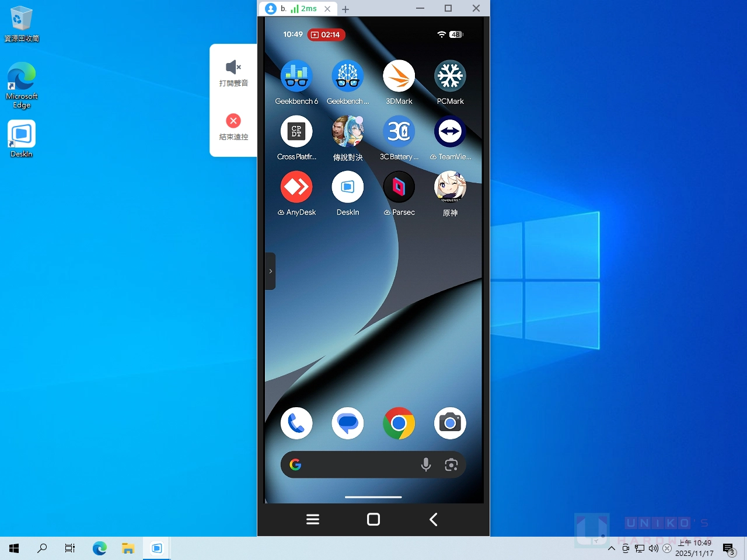Tap the Cross Platform Disk Test icon

tap(296, 132)
